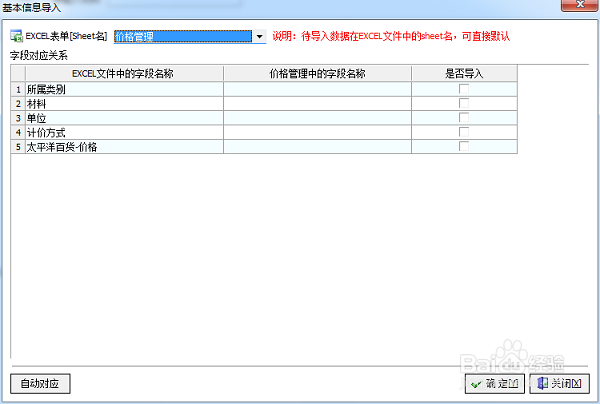600x404 pixels.
Task: Click the 价格管理中的字段名称 column header
Action: pos(318,73)
